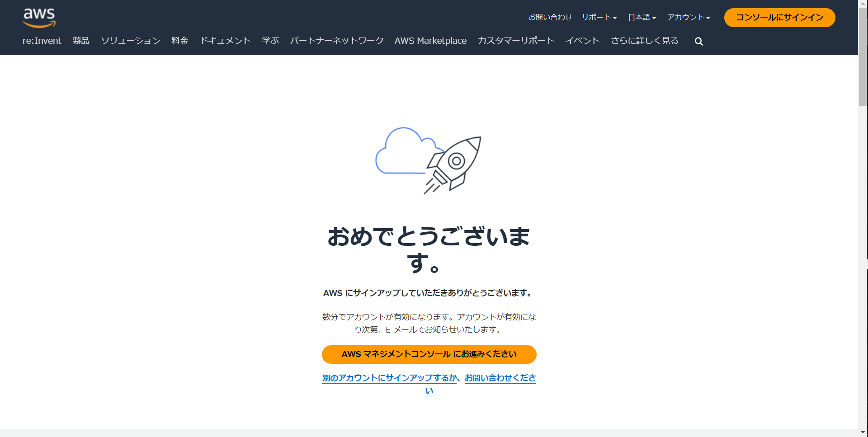Image resolution: width=868 pixels, height=437 pixels.
Task: Open カスタマーサポート from the menu
Action: click(516, 41)
